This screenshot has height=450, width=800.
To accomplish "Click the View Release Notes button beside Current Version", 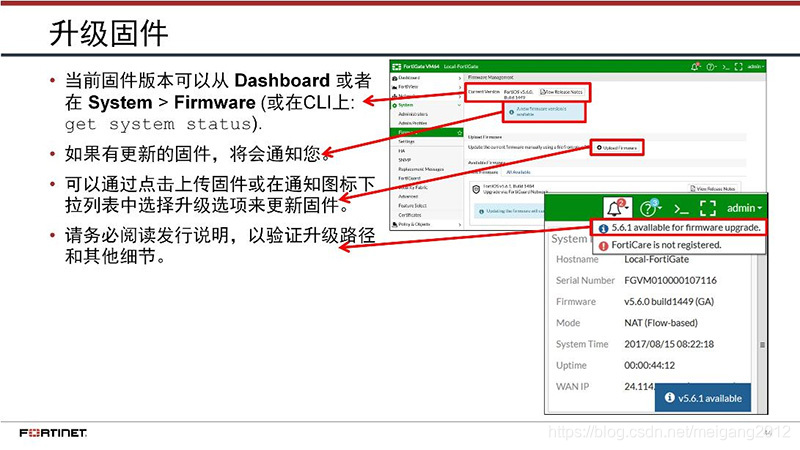I will pos(561,92).
